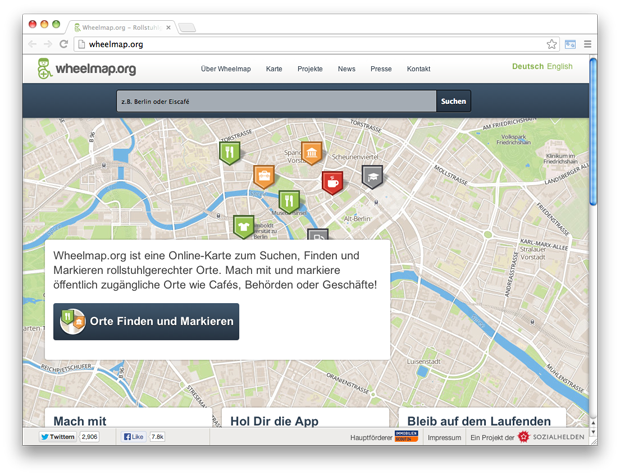Go back with browser back arrow
Image resolution: width=620 pixels, height=476 pixels.
32,44
